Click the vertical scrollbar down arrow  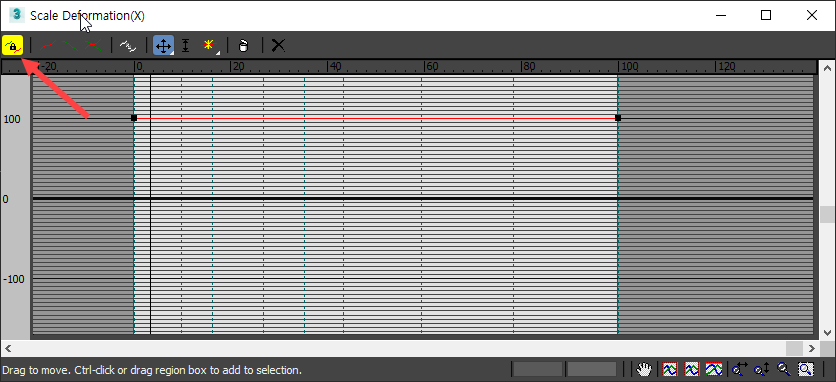click(x=827, y=332)
